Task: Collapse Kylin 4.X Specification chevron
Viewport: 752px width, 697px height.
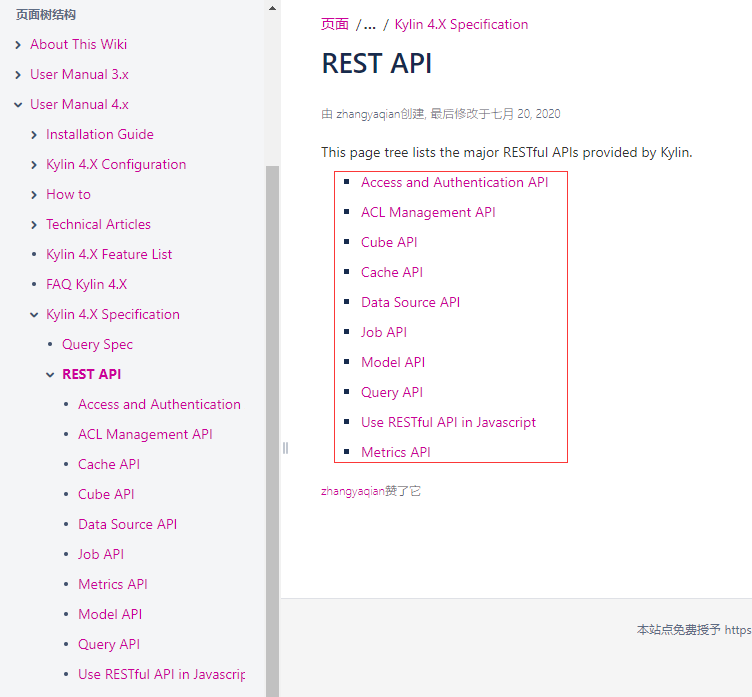Action: [x=34, y=315]
